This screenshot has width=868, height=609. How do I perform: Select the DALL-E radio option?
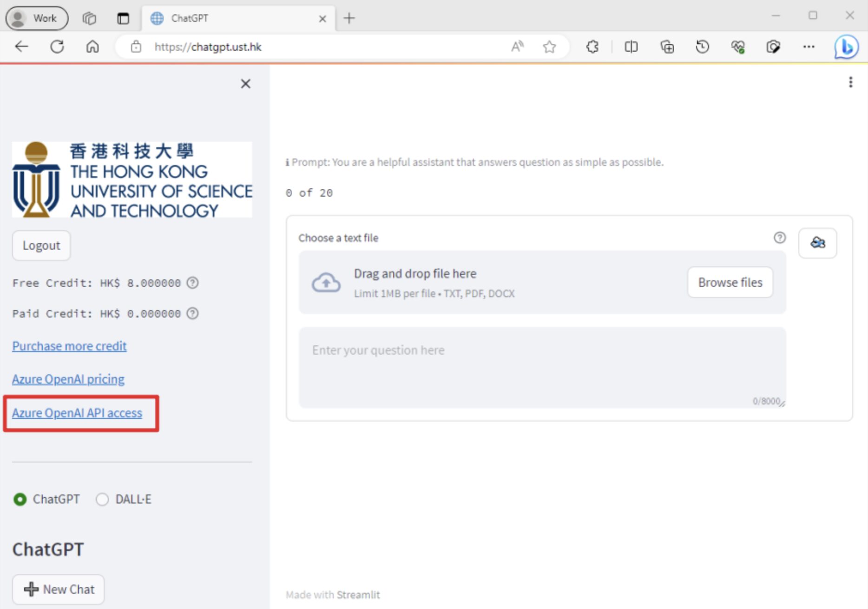pyautogui.click(x=102, y=499)
